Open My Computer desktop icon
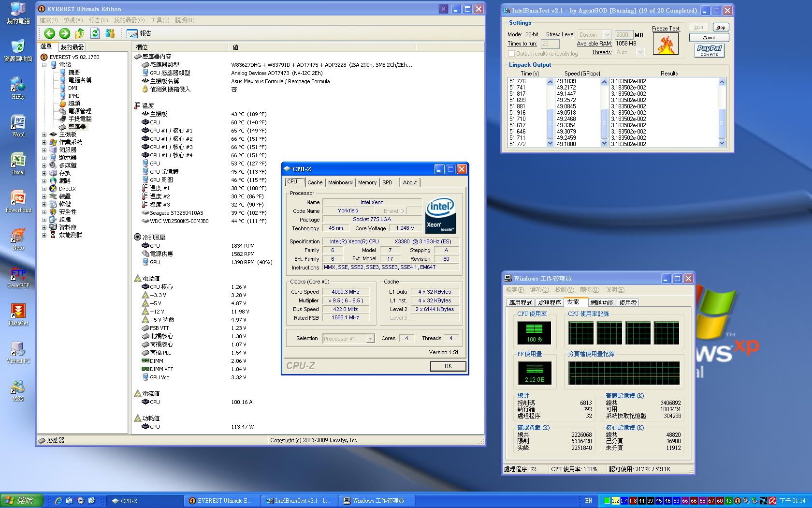Screen dimensions: 812x508 click(18, 13)
